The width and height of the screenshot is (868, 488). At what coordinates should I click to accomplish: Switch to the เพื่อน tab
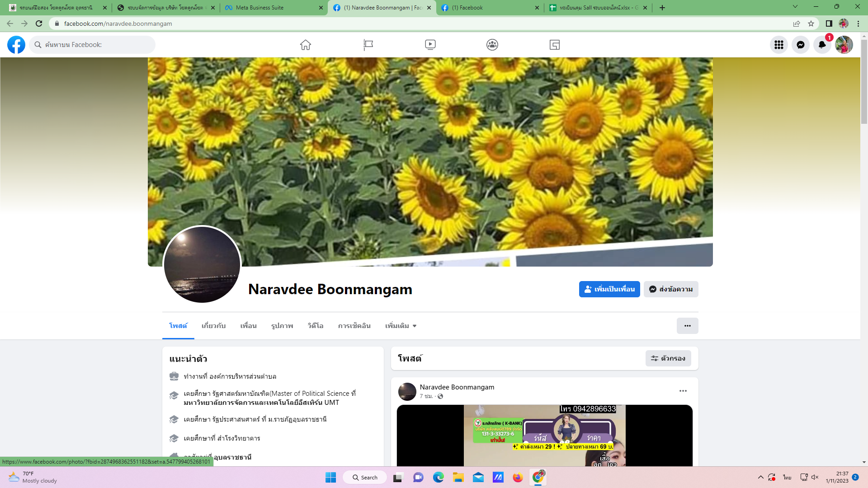point(248,326)
